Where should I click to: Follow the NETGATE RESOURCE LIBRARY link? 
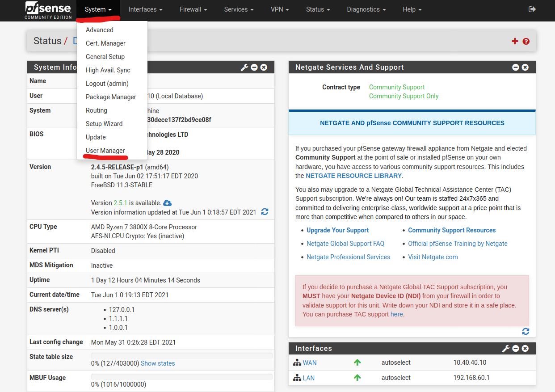click(x=354, y=176)
